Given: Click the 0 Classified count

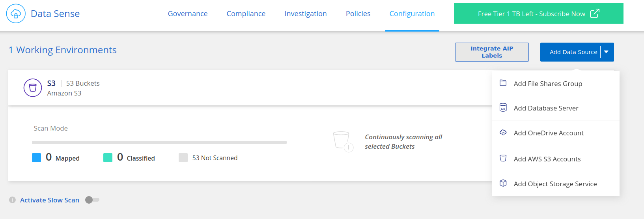Looking at the screenshot, I should tap(120, 157).
